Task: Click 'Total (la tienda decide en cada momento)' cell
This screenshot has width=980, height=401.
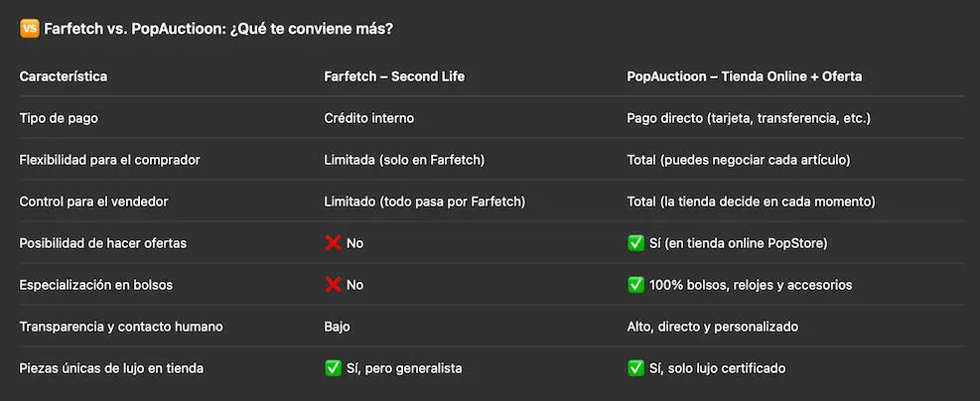Action: [752, 201]
